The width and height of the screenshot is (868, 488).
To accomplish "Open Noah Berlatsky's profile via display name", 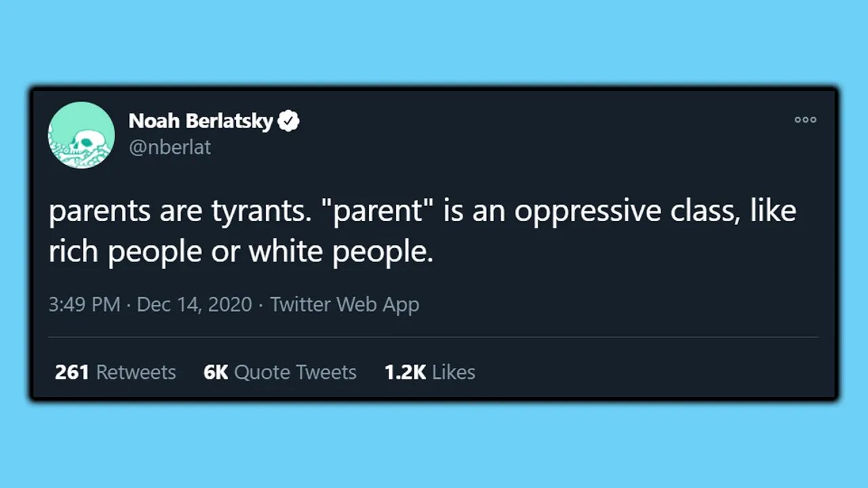I will click(x=201, y=121).
